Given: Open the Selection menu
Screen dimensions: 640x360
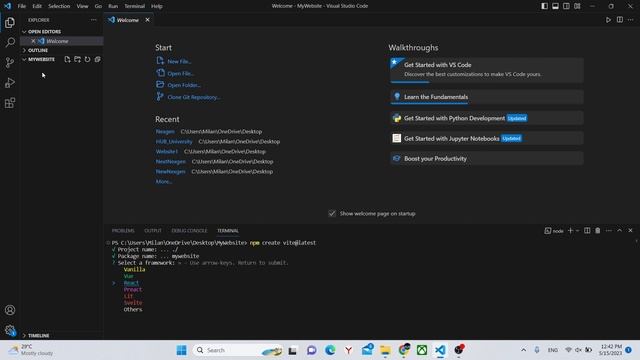Looking at the screenshot, I should pos(59,6).
